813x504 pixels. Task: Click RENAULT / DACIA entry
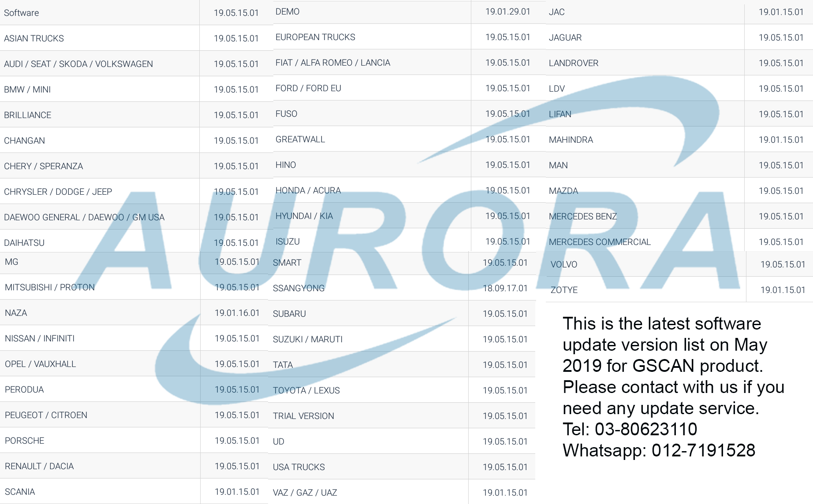(39, 466)
